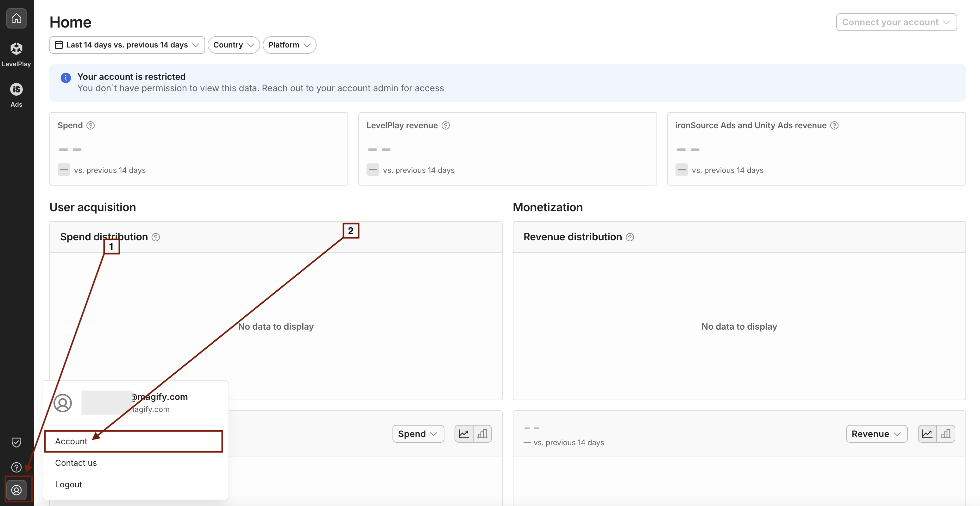Show info tooltip next to Spend
This screenshot has width=980, height=506.
[91, 125]
